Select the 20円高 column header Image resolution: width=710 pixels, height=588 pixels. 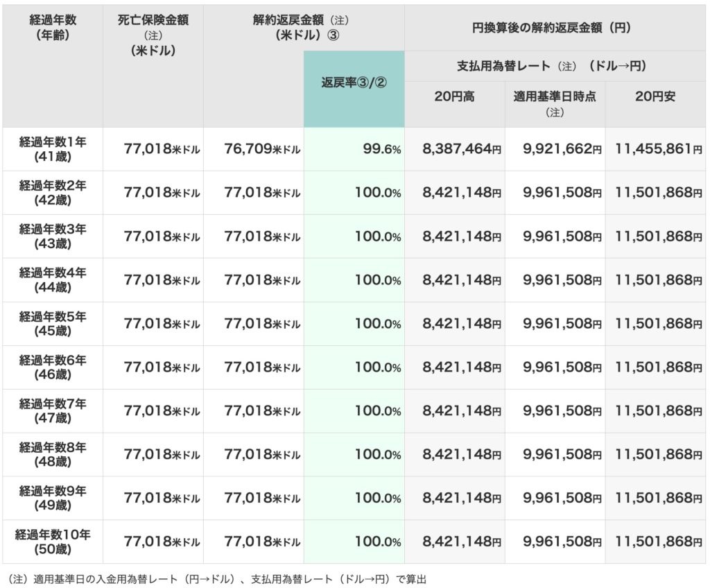click(x=454, y=97)
